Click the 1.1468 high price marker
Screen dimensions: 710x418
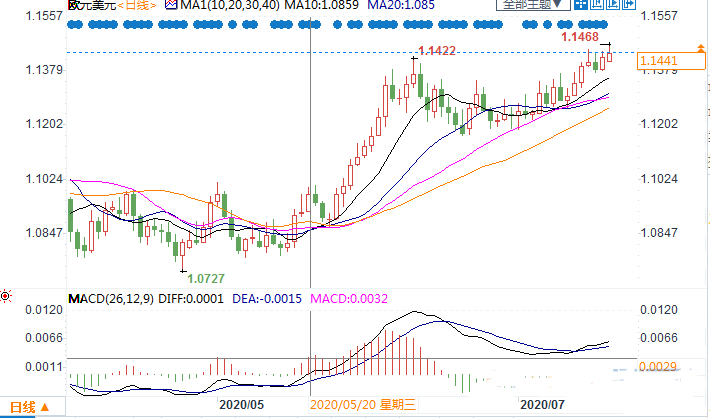coord(581,37)
